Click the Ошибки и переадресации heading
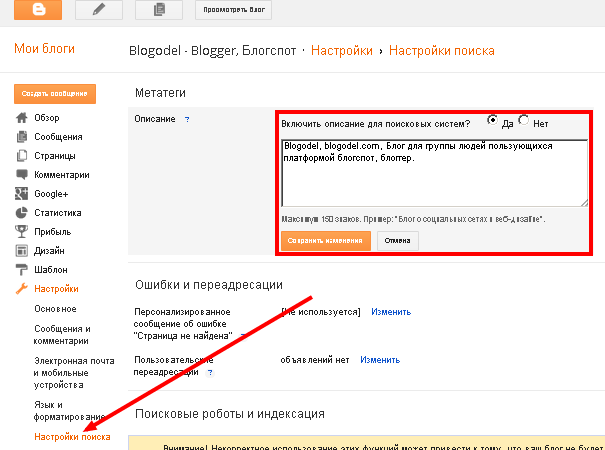 click(209, 285)
